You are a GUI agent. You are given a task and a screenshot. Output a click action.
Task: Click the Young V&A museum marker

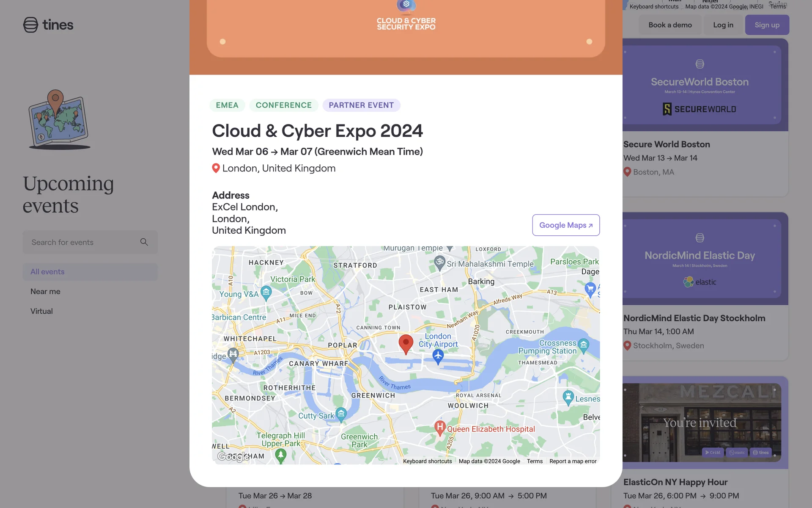[266, 293]
